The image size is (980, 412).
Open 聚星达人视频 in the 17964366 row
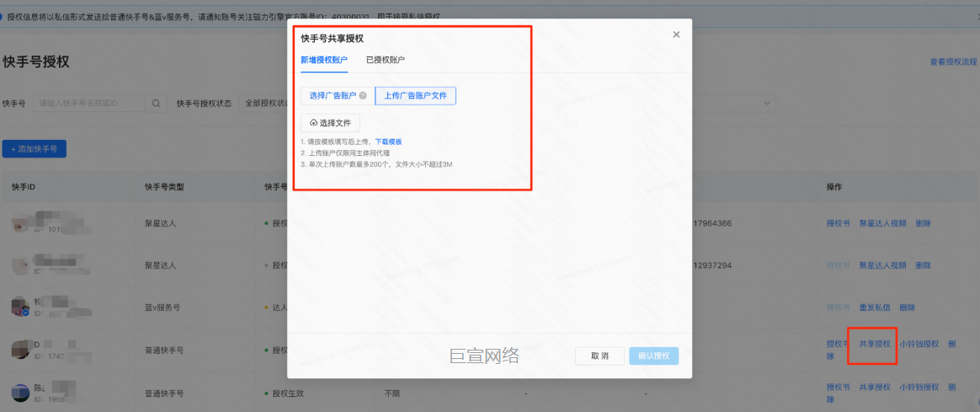tap(882, 223)
